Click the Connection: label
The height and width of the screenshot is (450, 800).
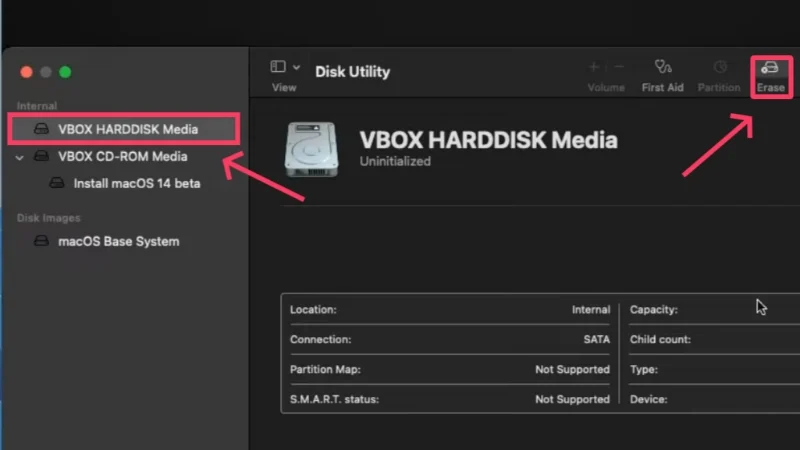click(x=320, y=339)
